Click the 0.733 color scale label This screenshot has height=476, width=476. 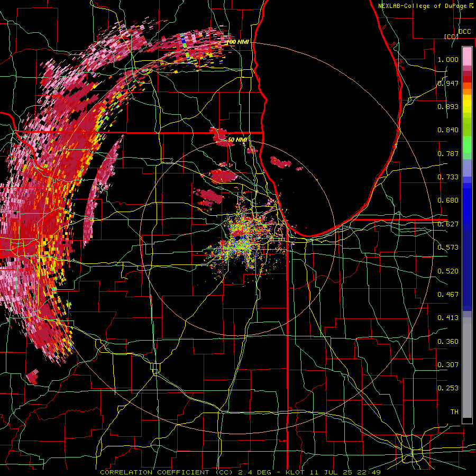point(448,177)
